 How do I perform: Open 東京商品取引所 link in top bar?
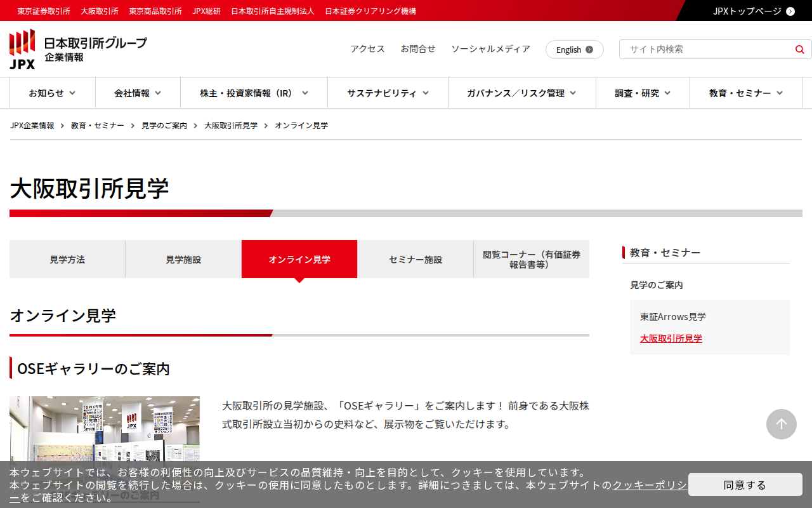[155, 11]
